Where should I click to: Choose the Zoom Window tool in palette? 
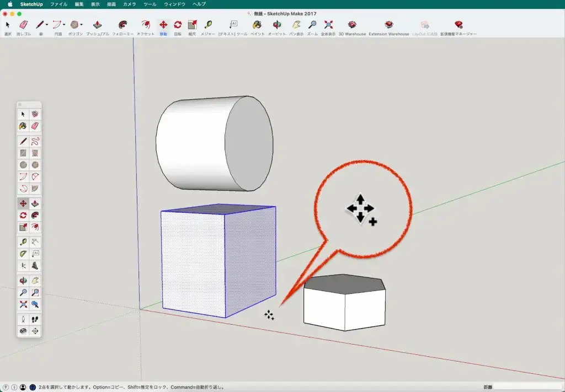(35, 293)
